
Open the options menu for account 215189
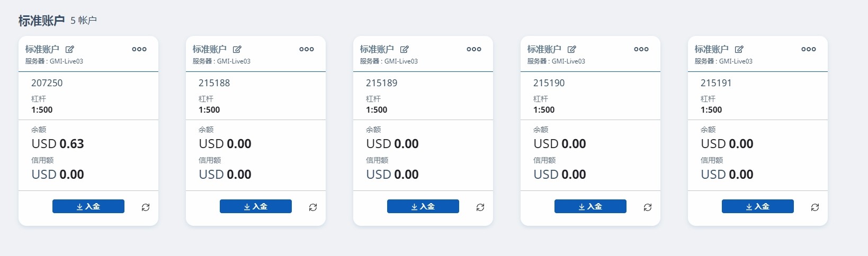tap(474, 49)
